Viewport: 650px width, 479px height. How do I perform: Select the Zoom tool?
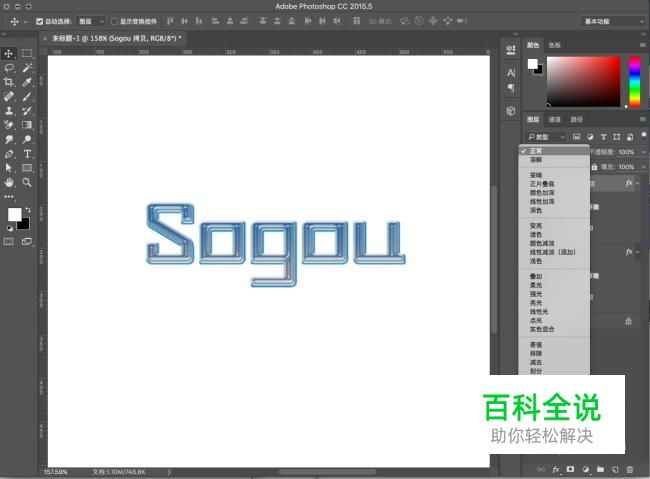tap(27, 182)
